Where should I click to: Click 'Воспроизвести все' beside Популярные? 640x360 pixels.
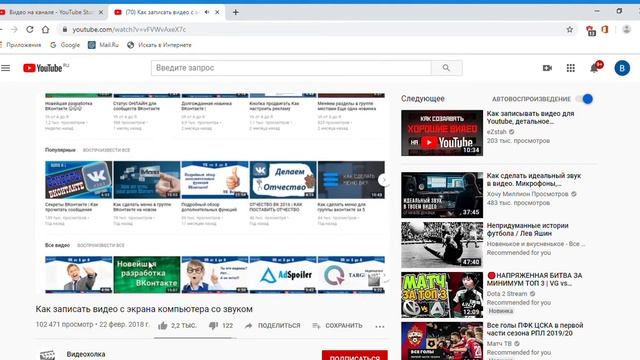(x=106, y=150)
